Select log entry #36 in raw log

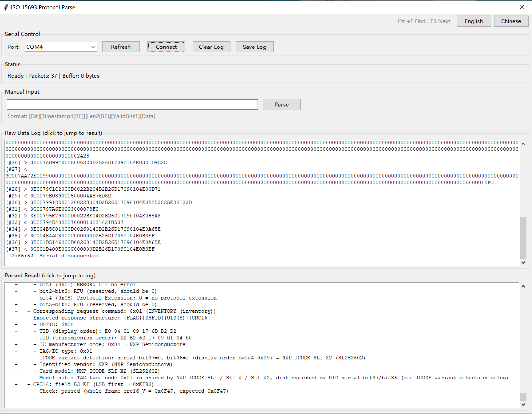coord(83,242)
